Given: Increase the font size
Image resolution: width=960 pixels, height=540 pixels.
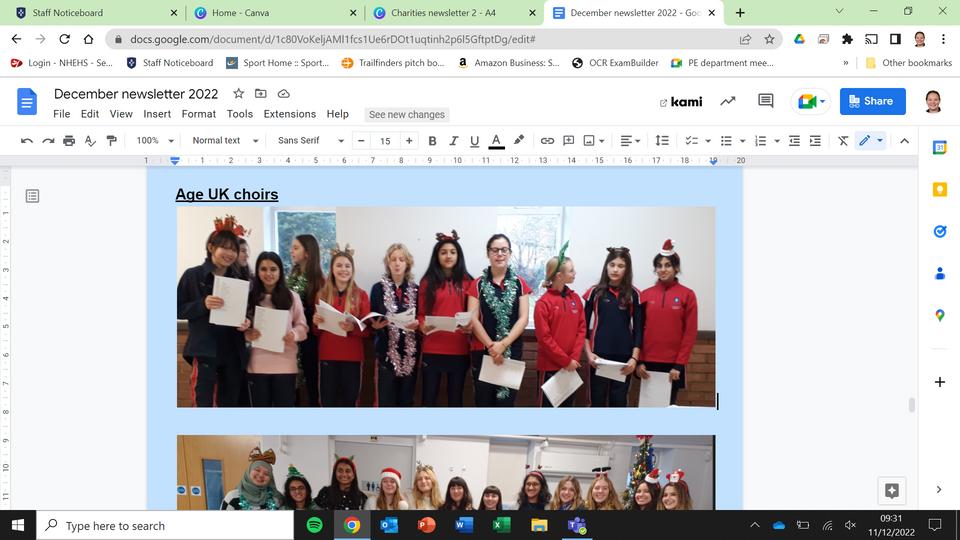Looking at the screenshot, I should 409,141.
